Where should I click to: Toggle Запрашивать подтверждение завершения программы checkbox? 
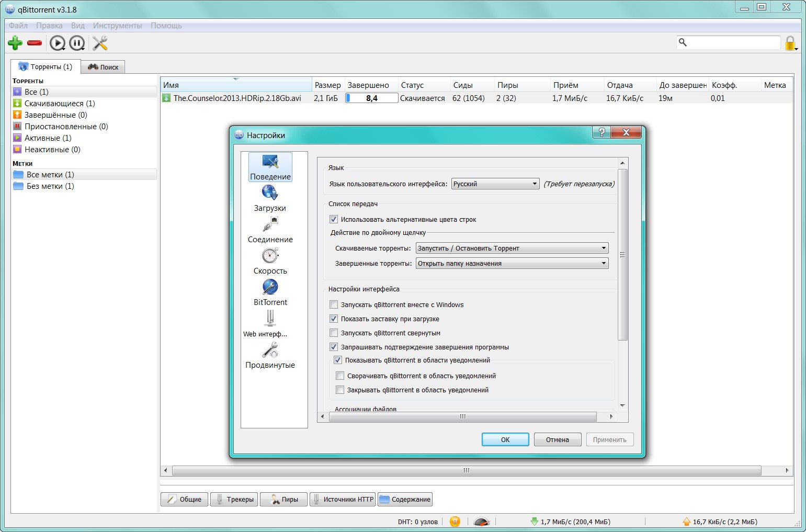tap(334, 347)
